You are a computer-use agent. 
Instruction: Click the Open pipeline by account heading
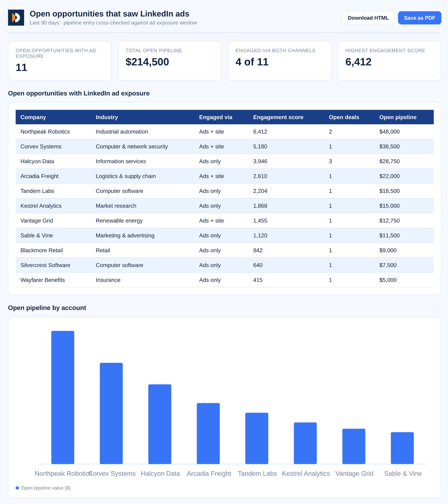tap(47, 308)
